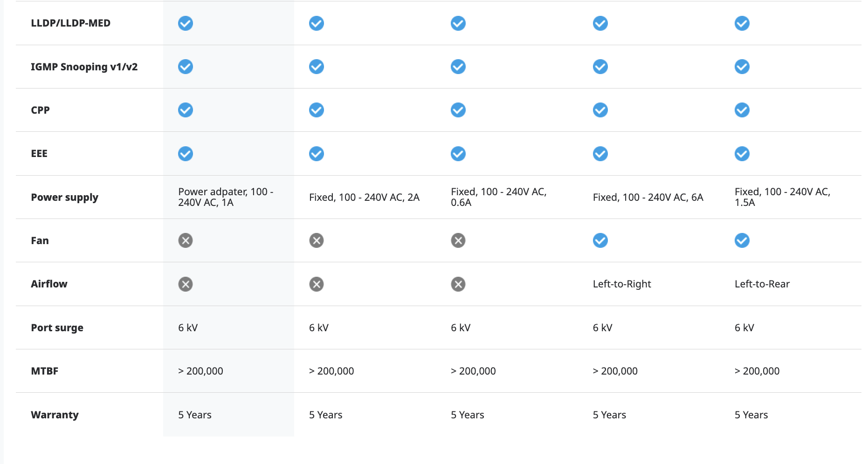Screen dimensions: 868x464
Task: Select the 'Power supply' row label
Action: pos(64,197)
